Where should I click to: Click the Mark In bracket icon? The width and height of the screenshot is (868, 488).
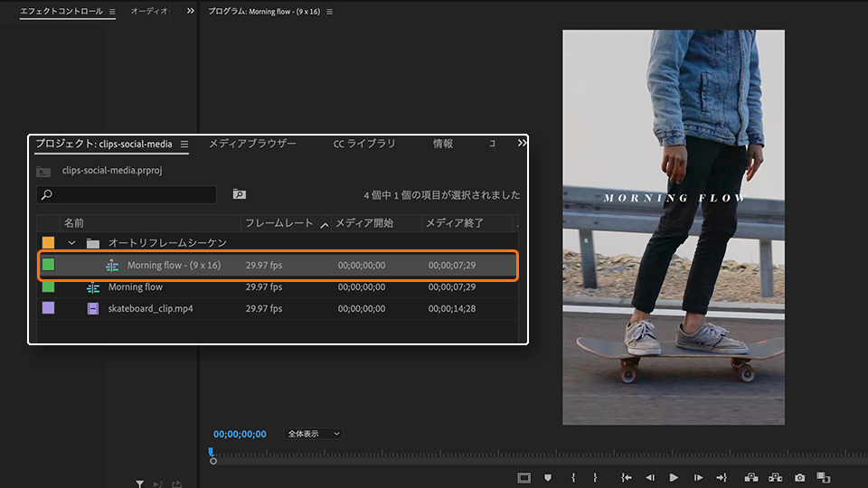[573, 477]
